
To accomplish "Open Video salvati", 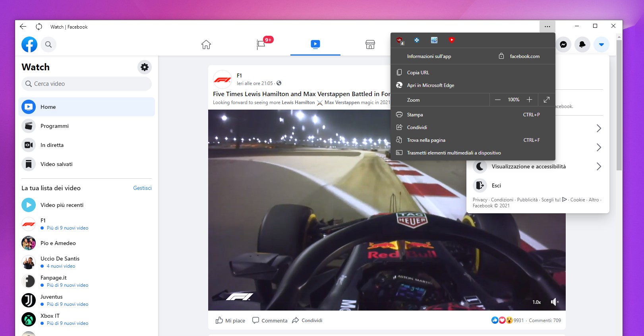I will [x=87, y=164].
